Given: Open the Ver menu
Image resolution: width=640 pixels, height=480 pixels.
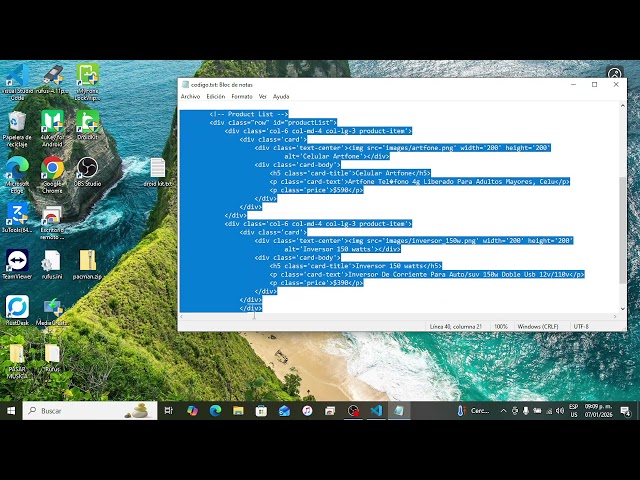Looking at the screenshot, I should [262, 97].
